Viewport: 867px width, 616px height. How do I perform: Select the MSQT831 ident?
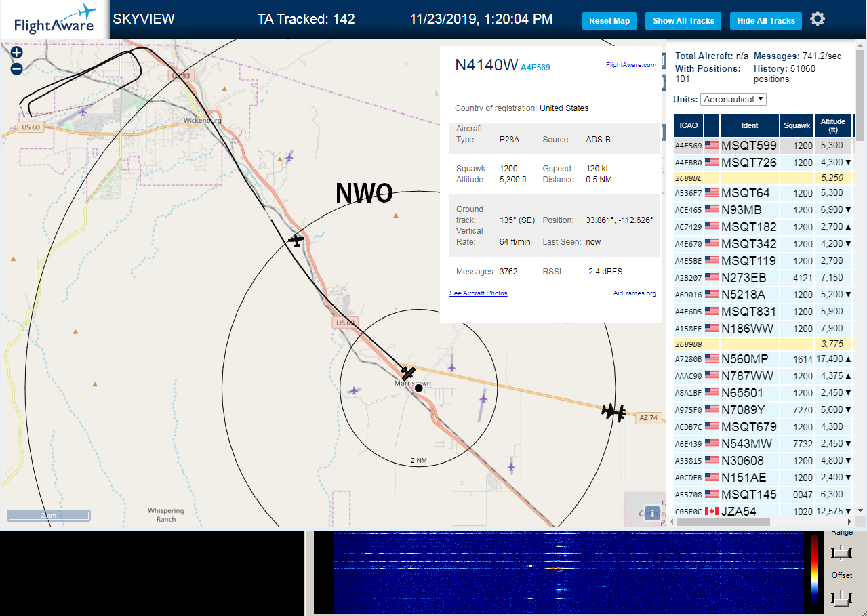tap(749, 312)
